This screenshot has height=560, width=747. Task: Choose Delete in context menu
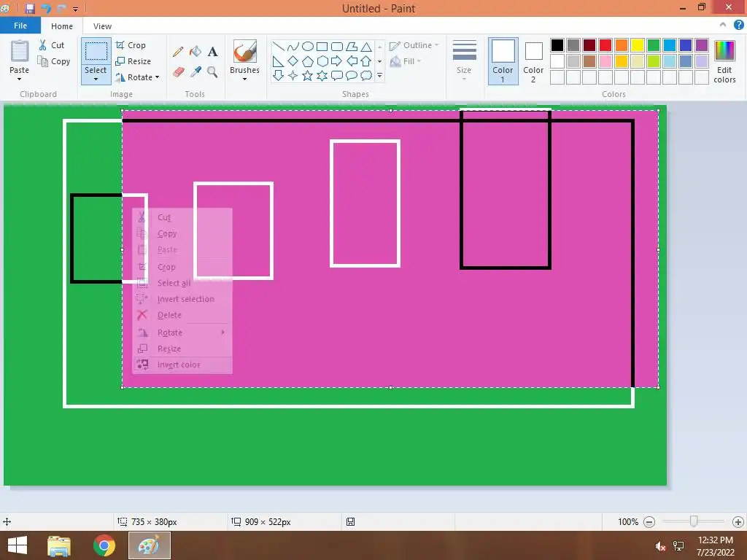[182, 315]
